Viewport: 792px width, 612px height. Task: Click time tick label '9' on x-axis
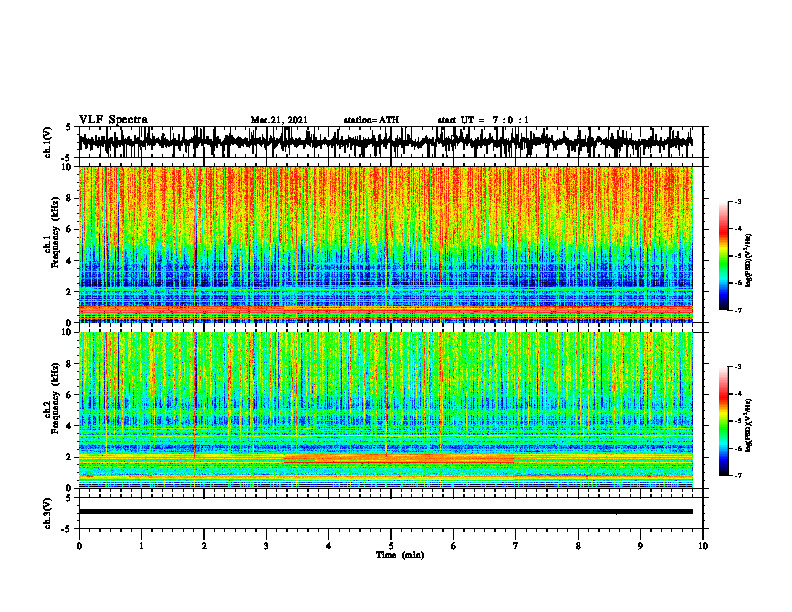click(640, 546)
